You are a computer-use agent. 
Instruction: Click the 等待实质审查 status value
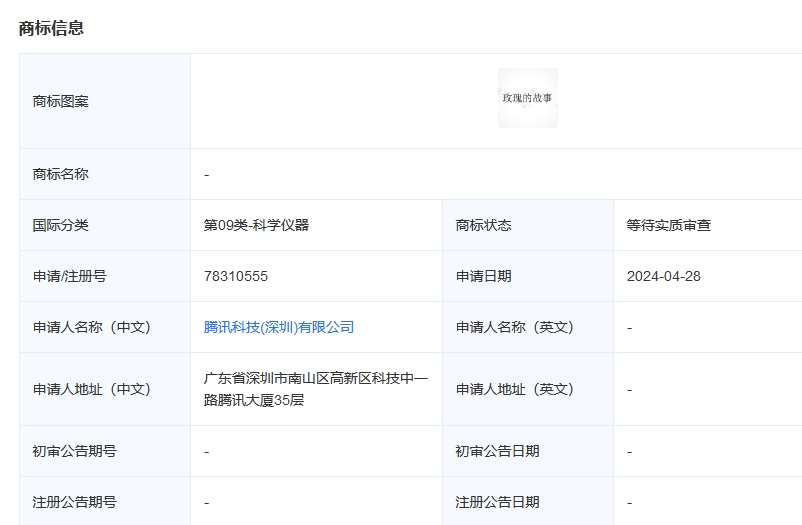point(669,225)
